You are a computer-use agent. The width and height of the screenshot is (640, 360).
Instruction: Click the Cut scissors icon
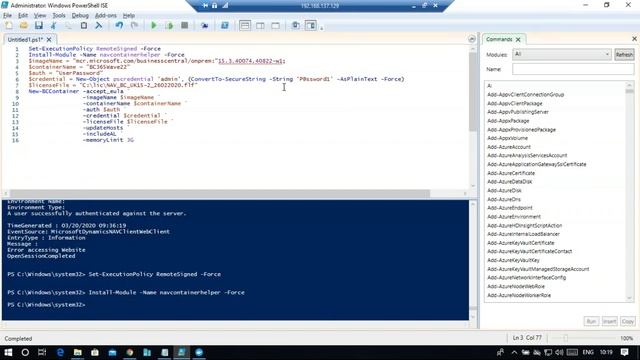click(x=53, y=25)
